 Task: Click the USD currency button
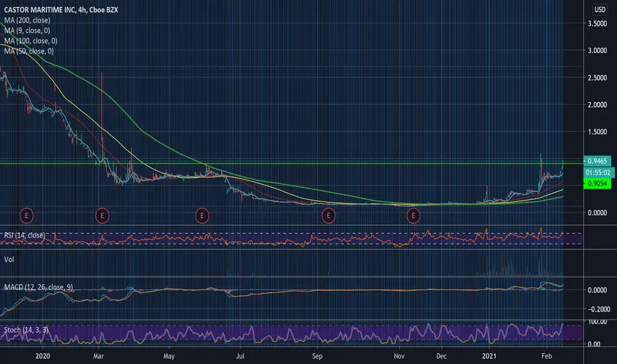click(x=600, y=9)
